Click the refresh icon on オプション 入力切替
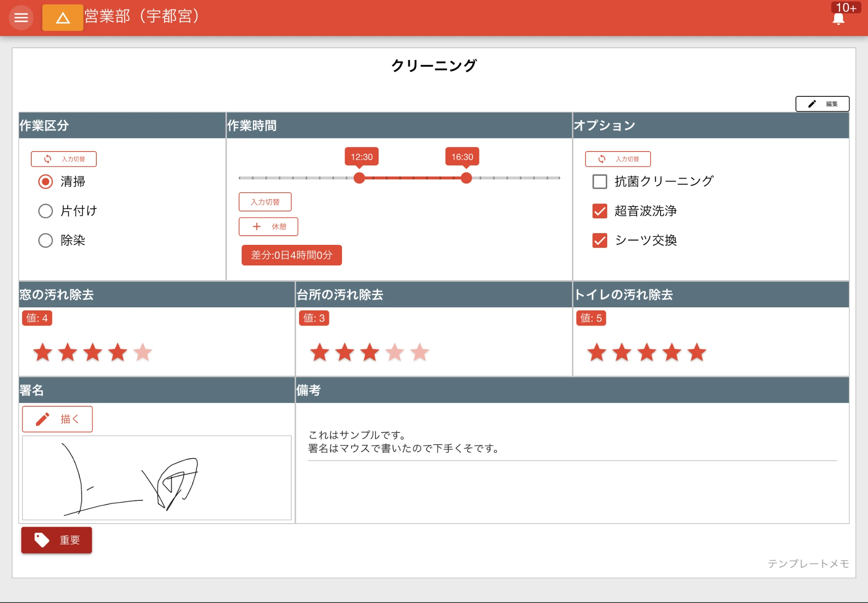Image resolution: width=868 pixels, height=603 pixels. [602, 159]
